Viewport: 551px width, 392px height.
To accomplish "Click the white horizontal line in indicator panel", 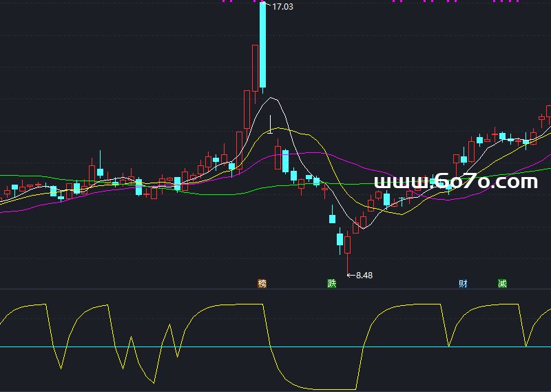I will [207, 347].
